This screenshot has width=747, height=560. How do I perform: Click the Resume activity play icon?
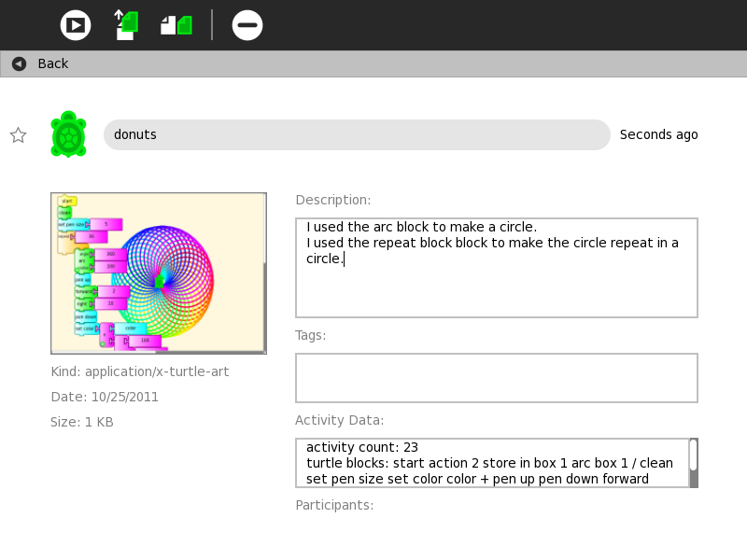[x=76, y=25]
